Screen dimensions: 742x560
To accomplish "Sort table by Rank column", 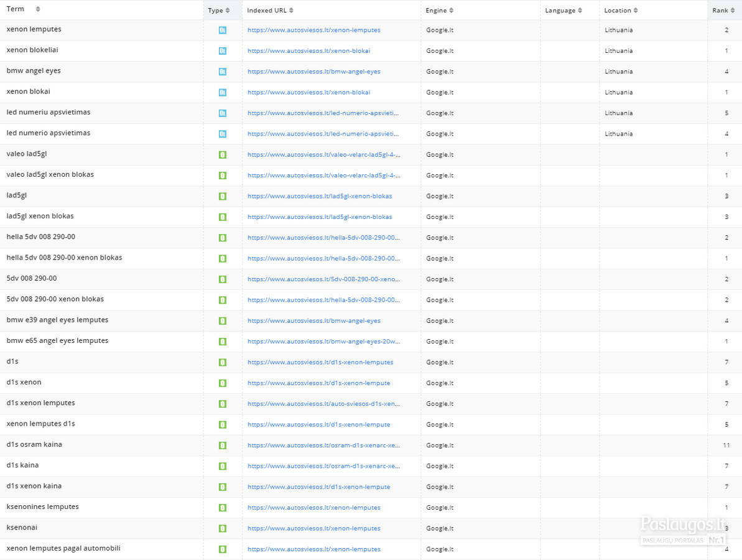I will coord(733,11).
